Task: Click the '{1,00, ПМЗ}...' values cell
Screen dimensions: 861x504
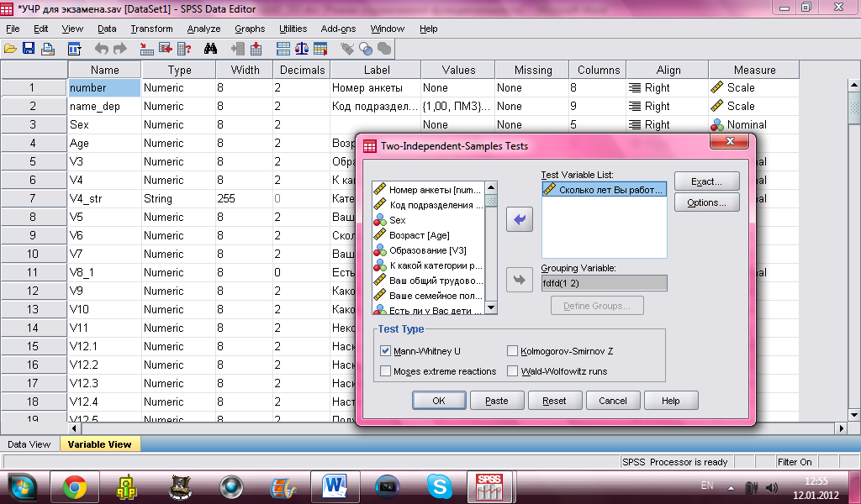Action: point(458,107)
